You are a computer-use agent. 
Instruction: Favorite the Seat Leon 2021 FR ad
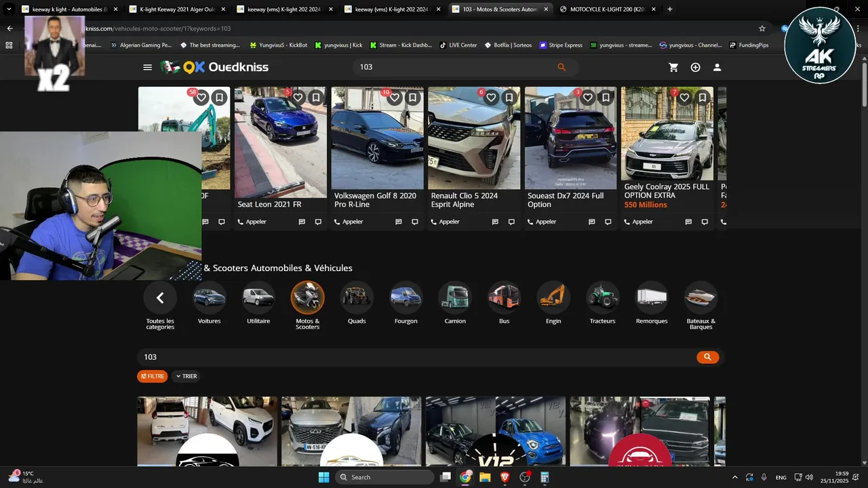(x=298, y=98)
